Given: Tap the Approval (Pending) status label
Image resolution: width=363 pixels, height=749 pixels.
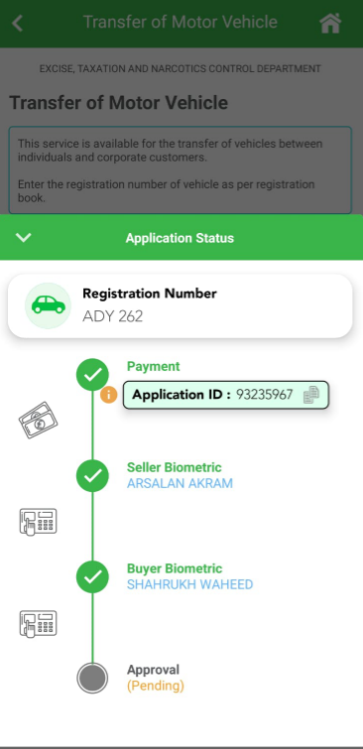Looking at the screenshot, I should tap(155, 678).
